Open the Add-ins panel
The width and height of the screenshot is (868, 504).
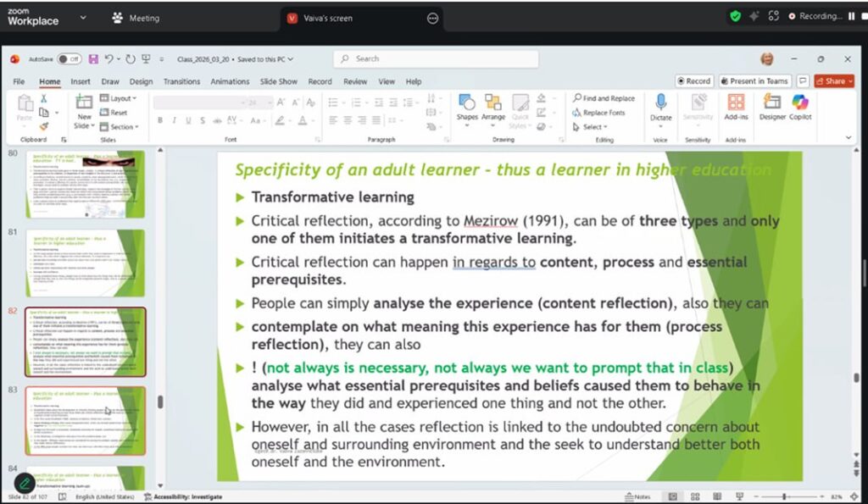tap(736, 108)
